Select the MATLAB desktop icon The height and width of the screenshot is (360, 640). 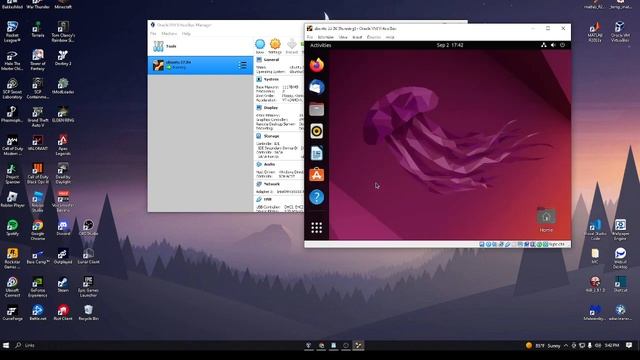595,32
